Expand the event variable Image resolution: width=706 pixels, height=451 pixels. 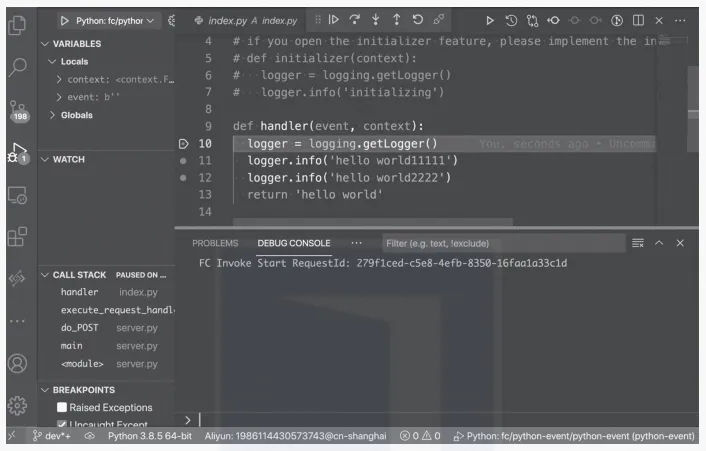(x=59, y=97)
